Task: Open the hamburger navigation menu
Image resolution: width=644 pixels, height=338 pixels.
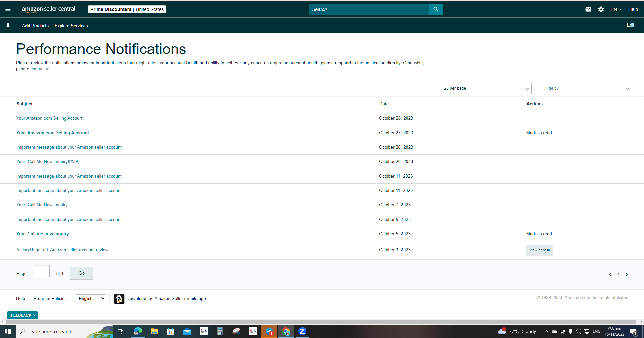Action: click(8, 9)
